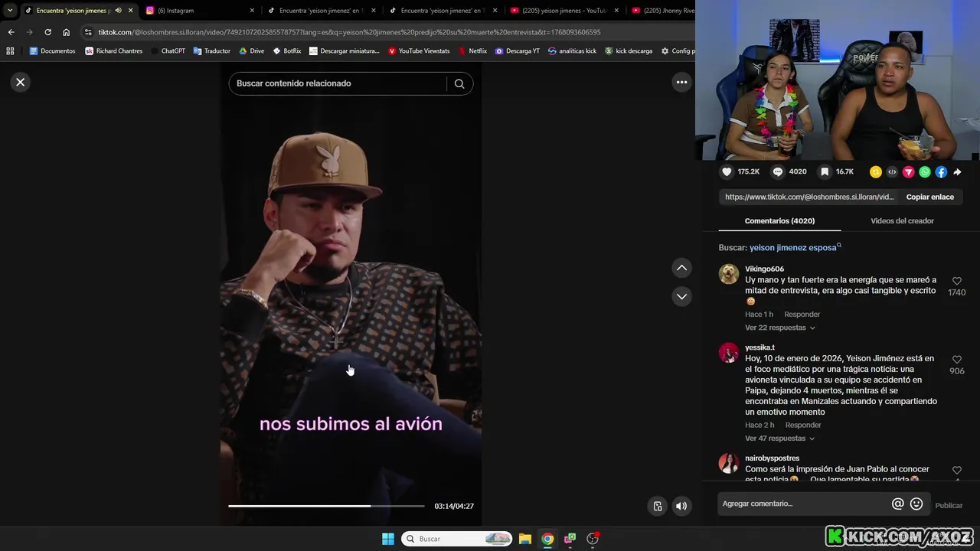Mute the active TikTok tab audio icon
The image size is (980, 551).
coord(118,11)
